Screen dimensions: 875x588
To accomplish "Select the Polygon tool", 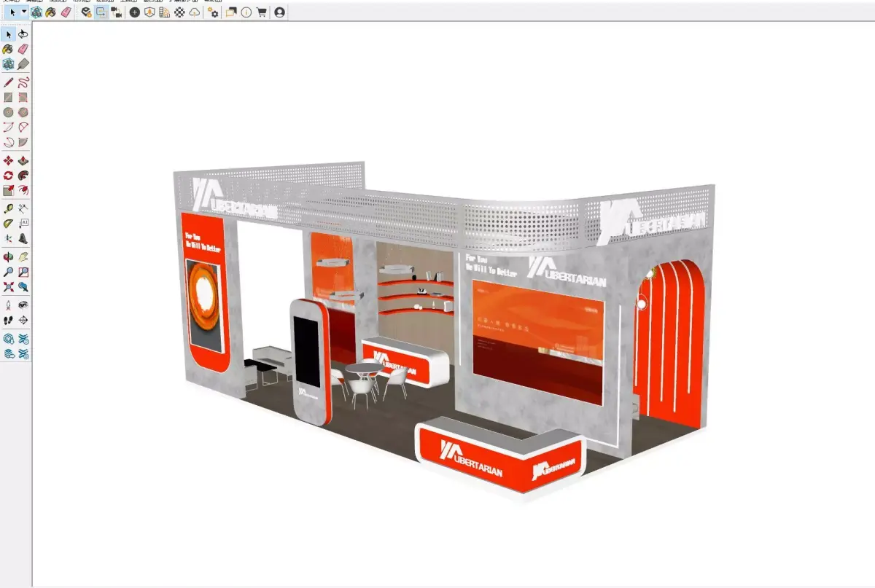I will 23,112.
